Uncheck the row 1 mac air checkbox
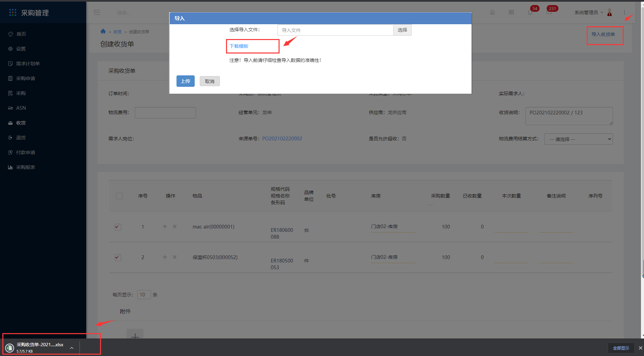The width and height of the screenshot is (644, 356). coord(118,227)
